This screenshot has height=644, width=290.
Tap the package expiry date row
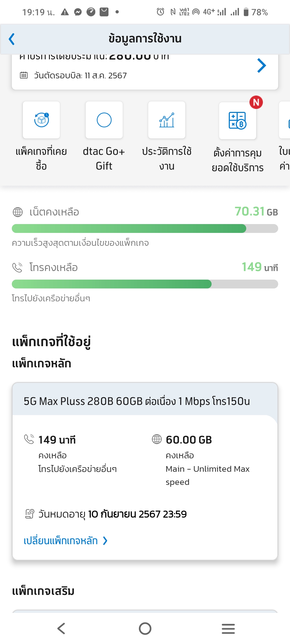coord(112,514)
